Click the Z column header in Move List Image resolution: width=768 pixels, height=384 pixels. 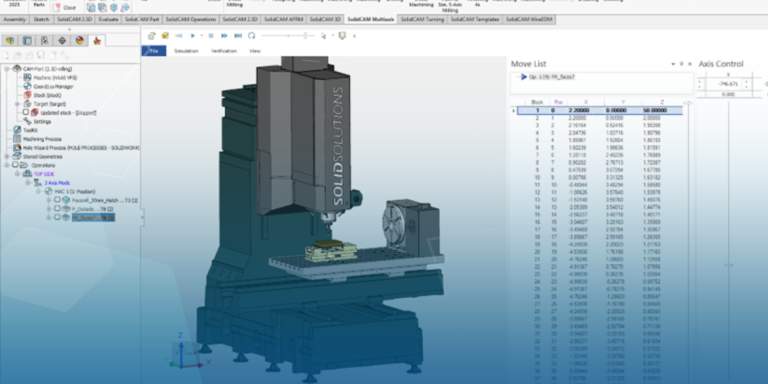point(662,102)
